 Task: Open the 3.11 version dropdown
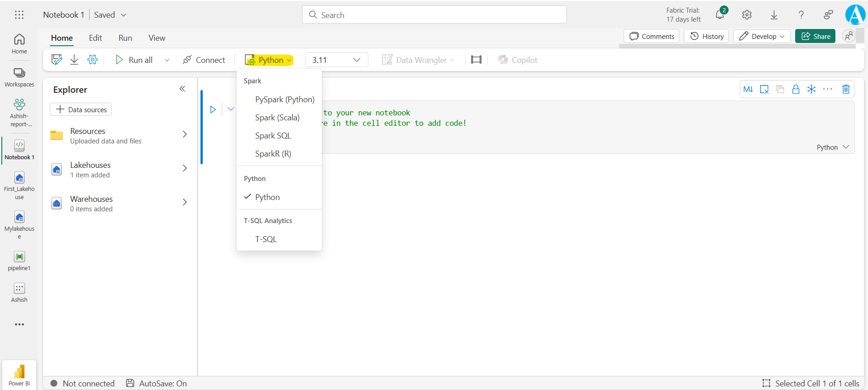point(336,60)
